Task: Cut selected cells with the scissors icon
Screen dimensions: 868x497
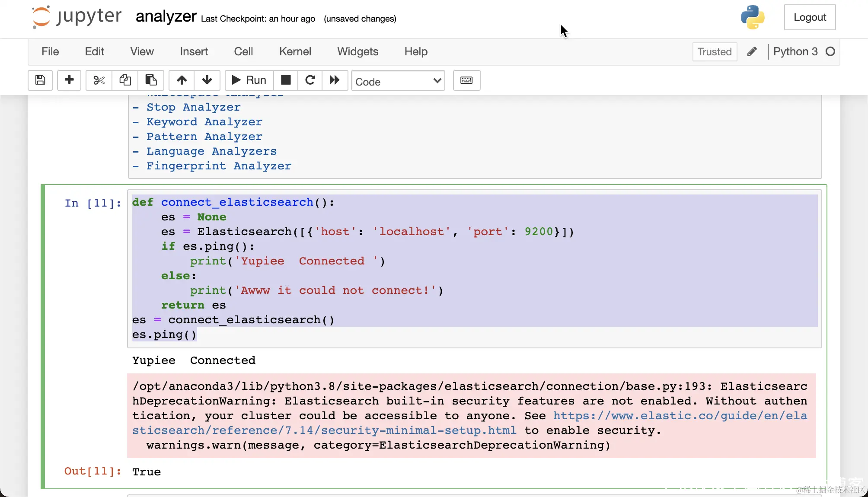Action: point(99,80)
